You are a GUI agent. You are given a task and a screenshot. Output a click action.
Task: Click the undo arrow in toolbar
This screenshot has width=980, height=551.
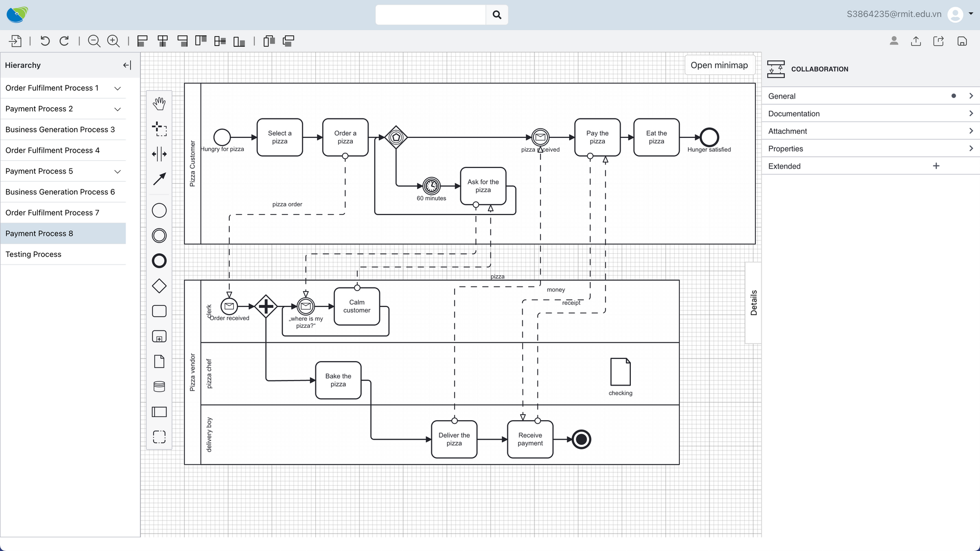[45, 41]
